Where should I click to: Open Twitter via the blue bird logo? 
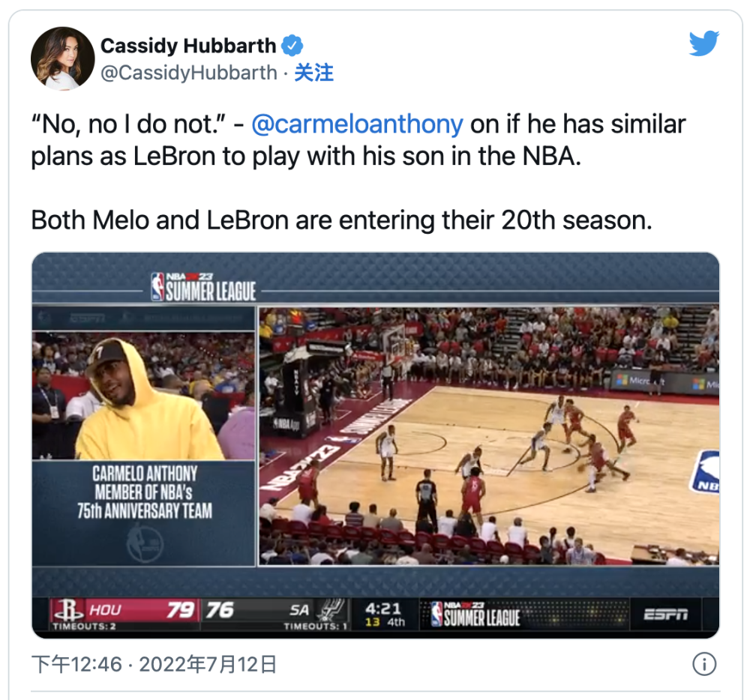pos(704,43)
